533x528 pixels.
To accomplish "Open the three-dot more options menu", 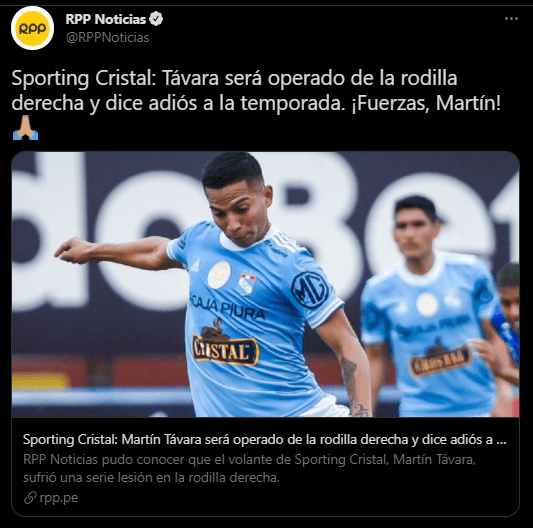I will 511,19.
